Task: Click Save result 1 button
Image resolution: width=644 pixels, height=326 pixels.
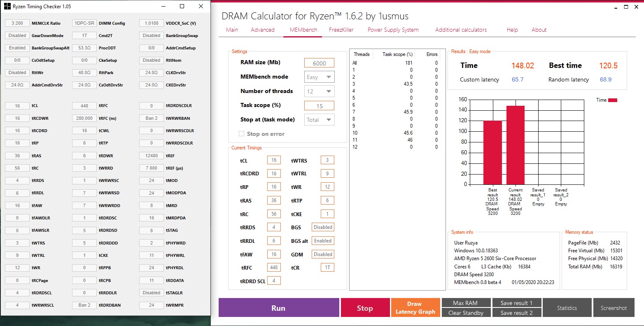Action: pos(516,303)
